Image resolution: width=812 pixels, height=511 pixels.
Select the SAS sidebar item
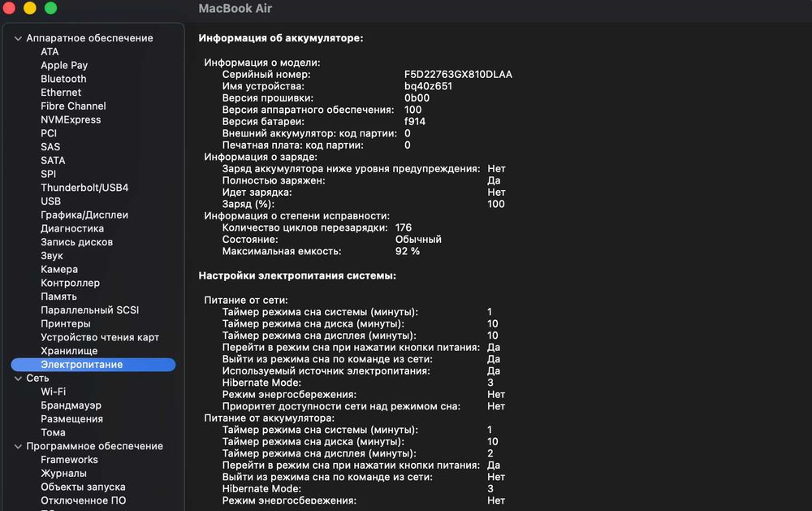(50, 147)
